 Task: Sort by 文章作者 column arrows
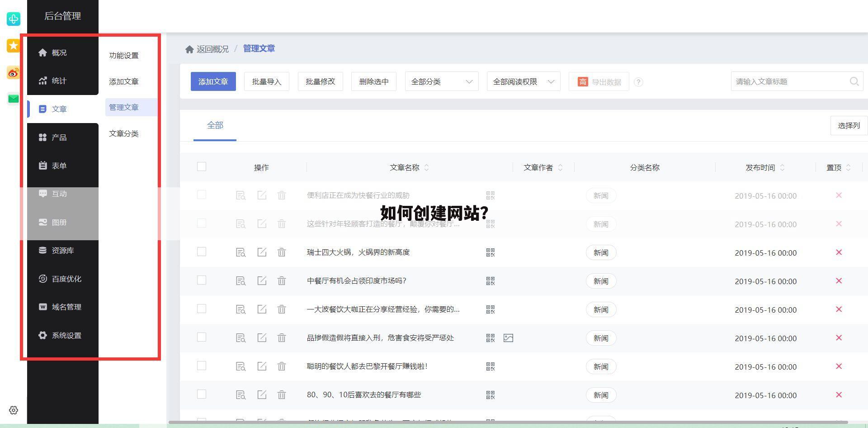[560, 167]
